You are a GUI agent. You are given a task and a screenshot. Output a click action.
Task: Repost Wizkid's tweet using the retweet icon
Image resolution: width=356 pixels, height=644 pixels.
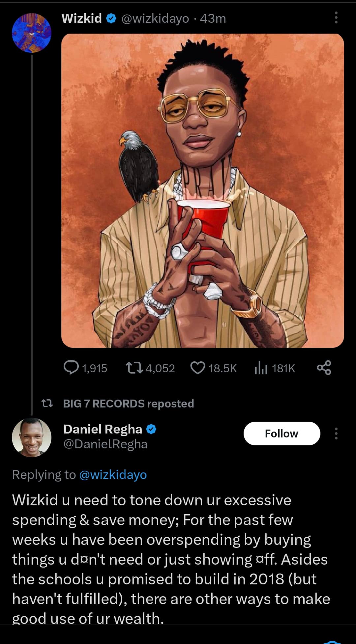[134, 368]
